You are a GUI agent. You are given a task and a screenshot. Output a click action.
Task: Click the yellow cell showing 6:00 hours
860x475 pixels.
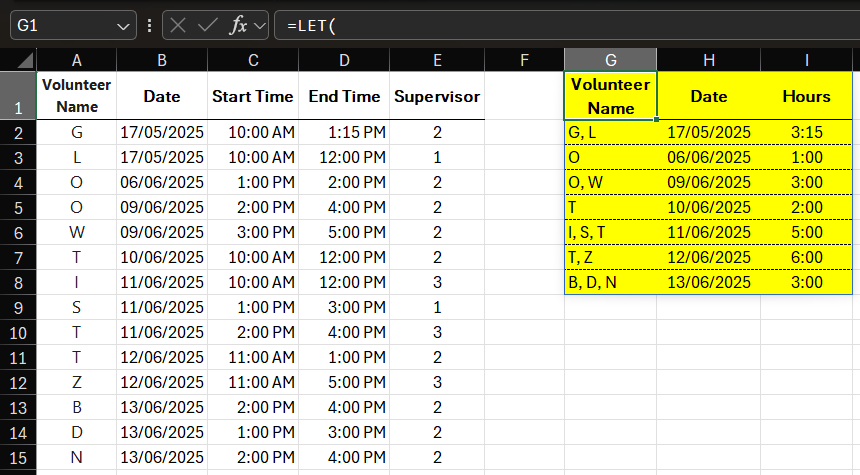pos(806,257)
